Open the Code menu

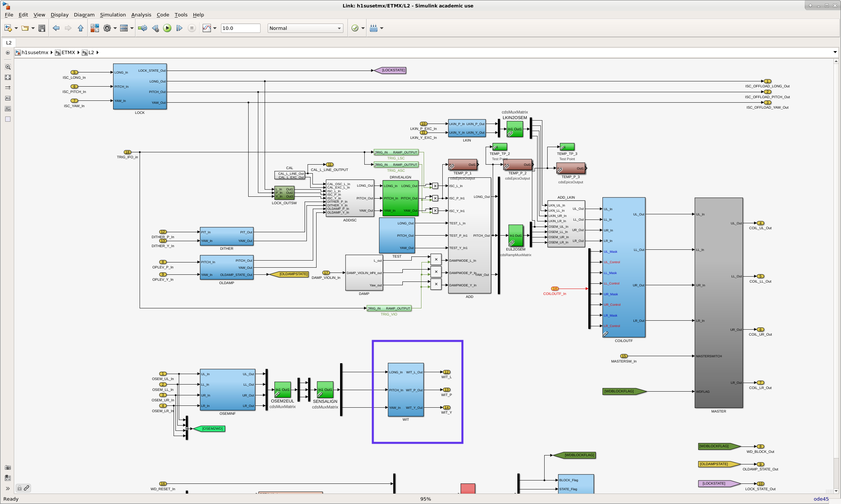[x=163, y=15]
